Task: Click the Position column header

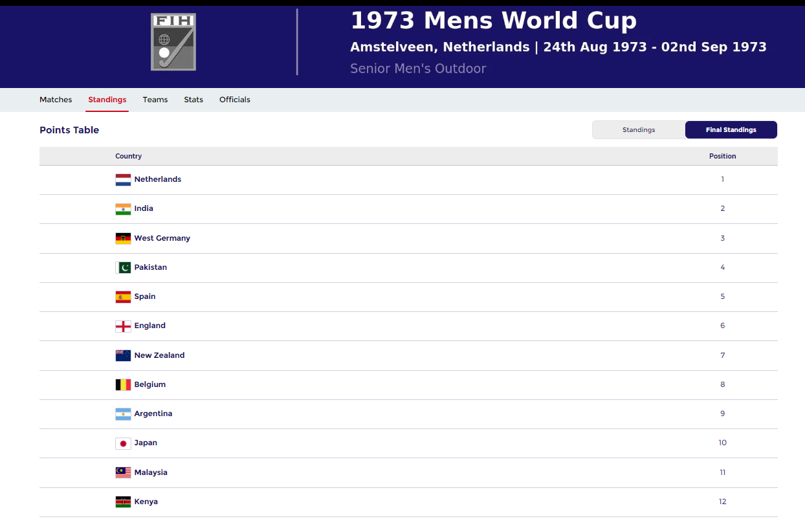Action: [722, 156]
